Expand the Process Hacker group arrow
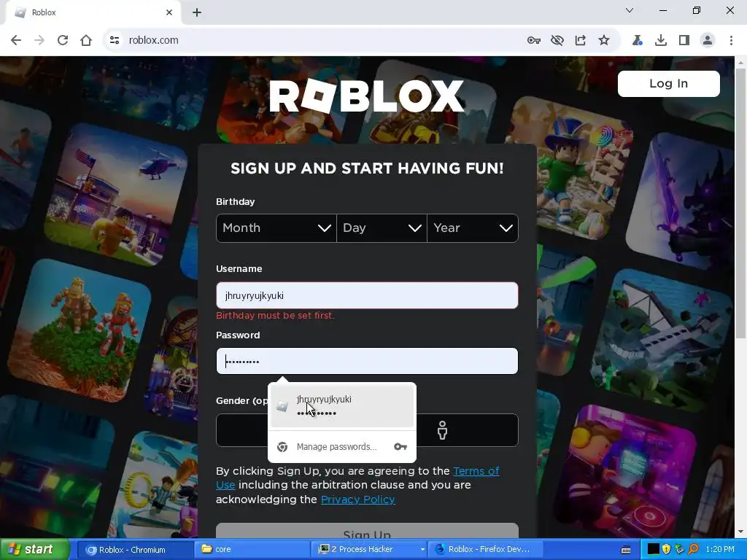The image size is (747, 560). [422, 550]
